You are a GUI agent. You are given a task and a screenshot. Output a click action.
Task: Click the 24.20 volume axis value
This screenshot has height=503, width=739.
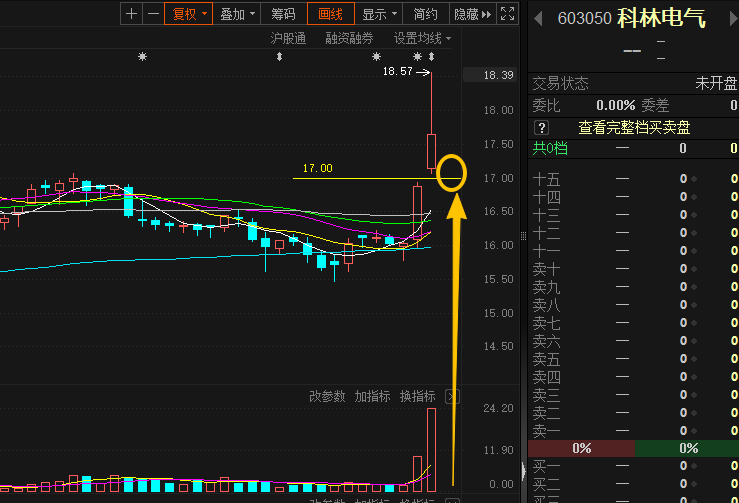498,408
